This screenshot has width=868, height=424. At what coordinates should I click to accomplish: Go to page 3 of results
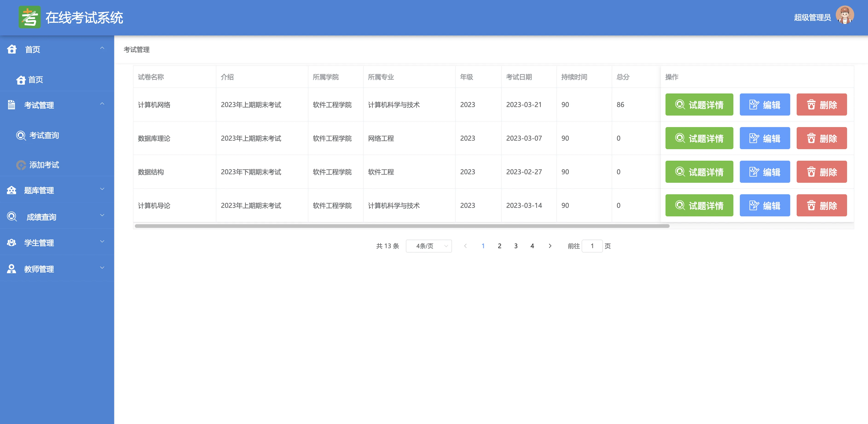click(x=515, y=246)
